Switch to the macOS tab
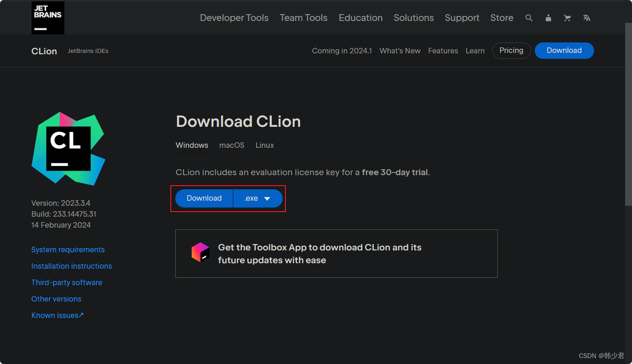 (232, 145)
